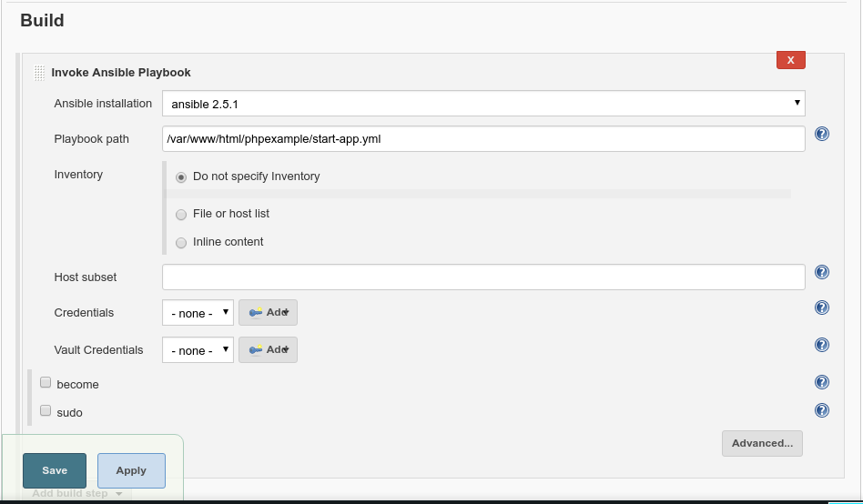This screenshot has width=863, height=504.
Task: Click the Add button next to Credentials
Action: pyautogui.click(x=268, y=313)
